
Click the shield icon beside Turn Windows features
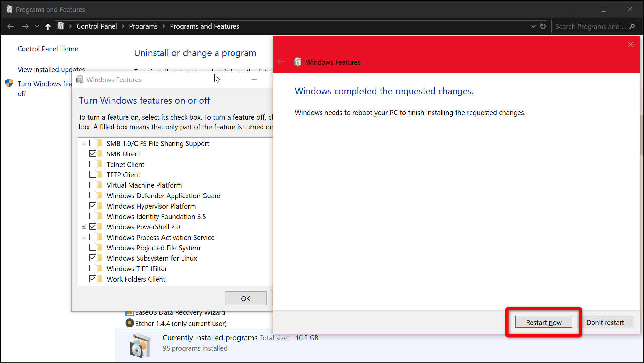pyautogui.click(x=9, y=83)
